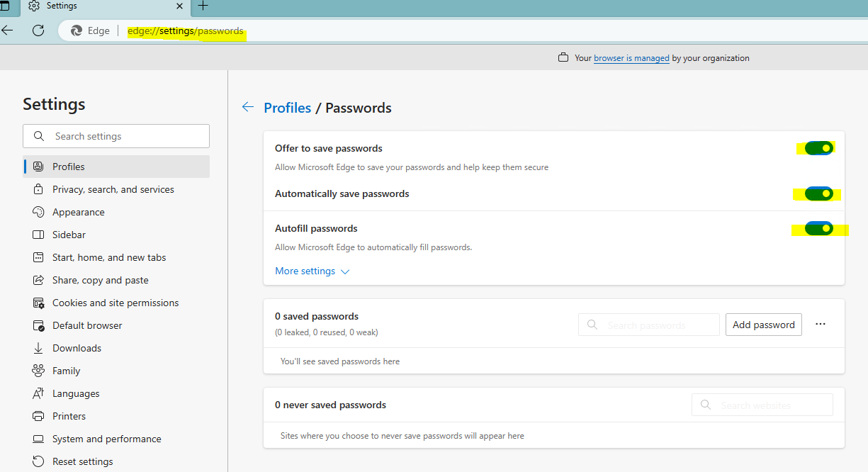
Task: Click the Add password button
Action: tap(764, 325)
